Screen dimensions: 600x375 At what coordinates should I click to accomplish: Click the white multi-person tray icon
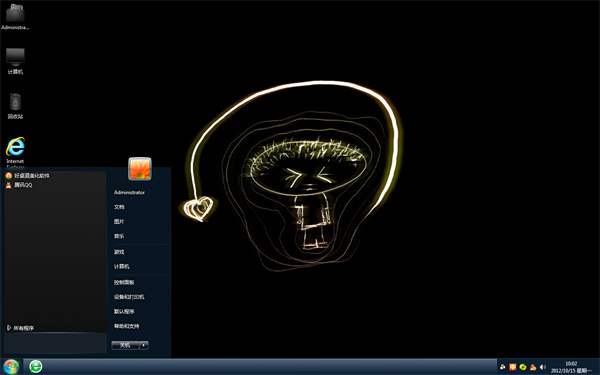pos(503,367)
